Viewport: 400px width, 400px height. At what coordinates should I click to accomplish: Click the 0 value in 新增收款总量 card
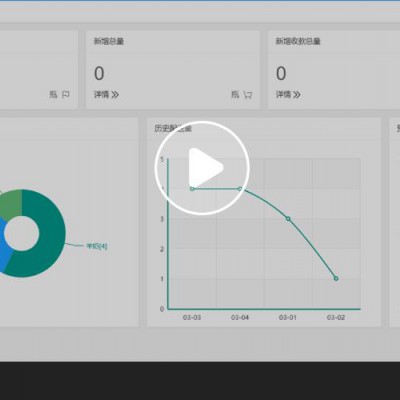[281, 73]
